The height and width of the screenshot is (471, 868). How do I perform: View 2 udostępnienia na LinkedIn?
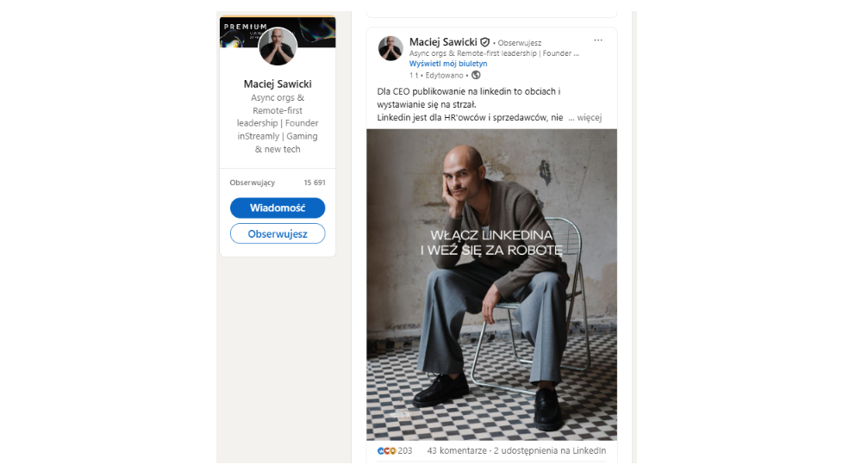click(550, 450)
